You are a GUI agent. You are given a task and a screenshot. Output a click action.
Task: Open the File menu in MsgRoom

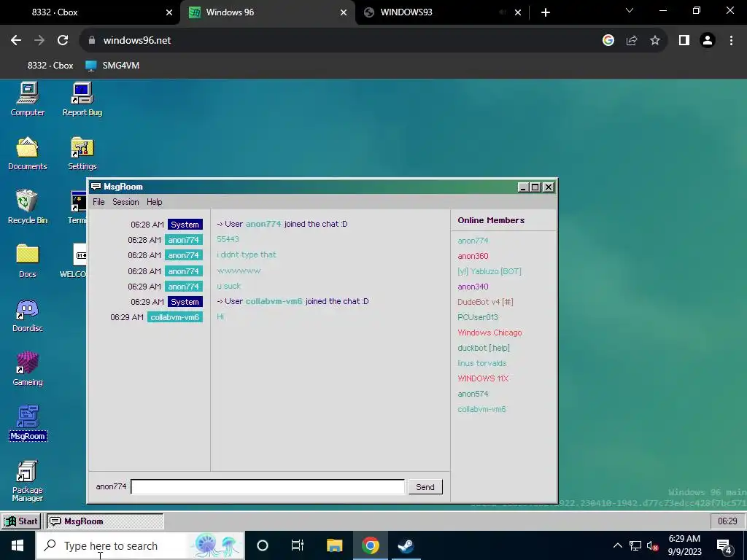(98, 202)
